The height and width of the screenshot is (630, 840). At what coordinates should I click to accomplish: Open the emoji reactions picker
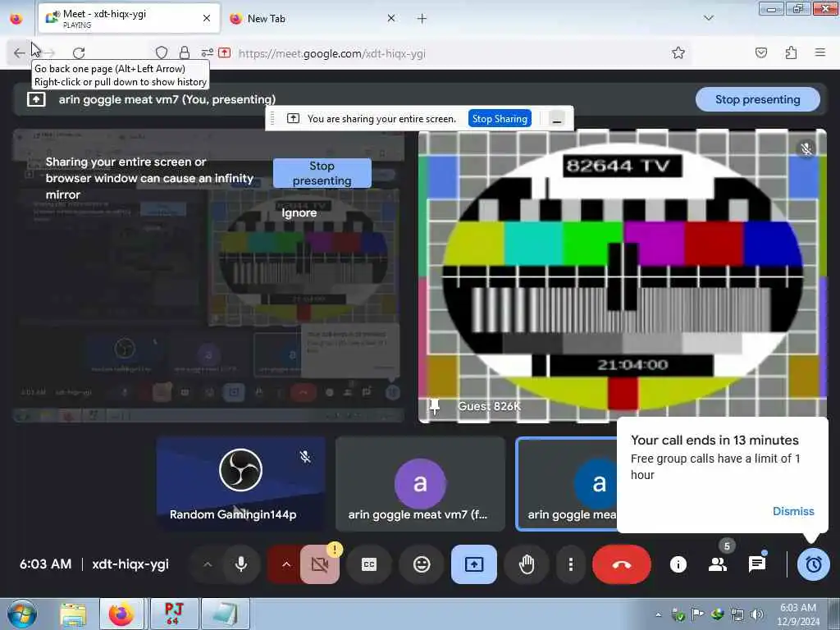[x=422, y=564]
